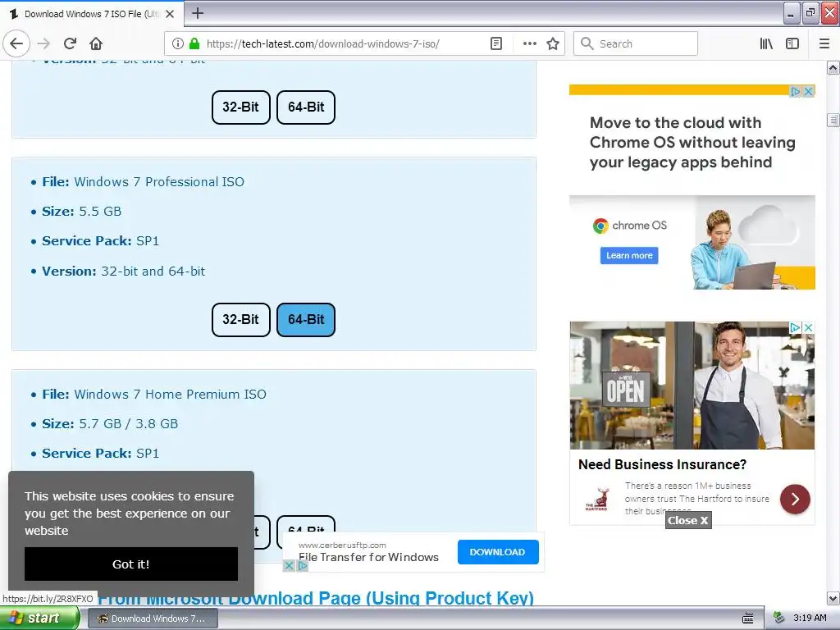Click the forward navigation arrow
840x630 pixels.
[x=43, y=43]
